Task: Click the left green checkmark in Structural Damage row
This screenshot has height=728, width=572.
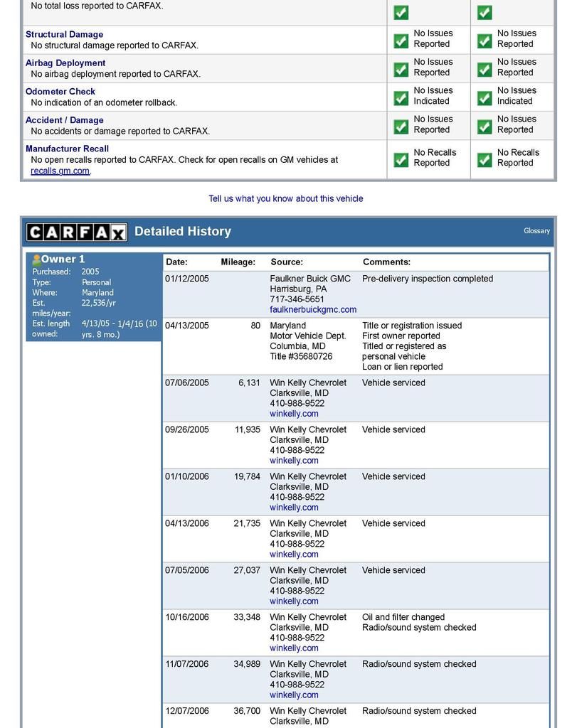Action: [x=401, y=41]
